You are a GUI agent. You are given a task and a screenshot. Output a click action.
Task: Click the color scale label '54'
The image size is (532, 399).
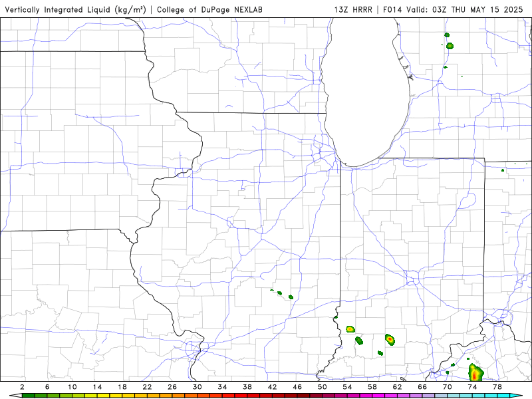point(347,387)
